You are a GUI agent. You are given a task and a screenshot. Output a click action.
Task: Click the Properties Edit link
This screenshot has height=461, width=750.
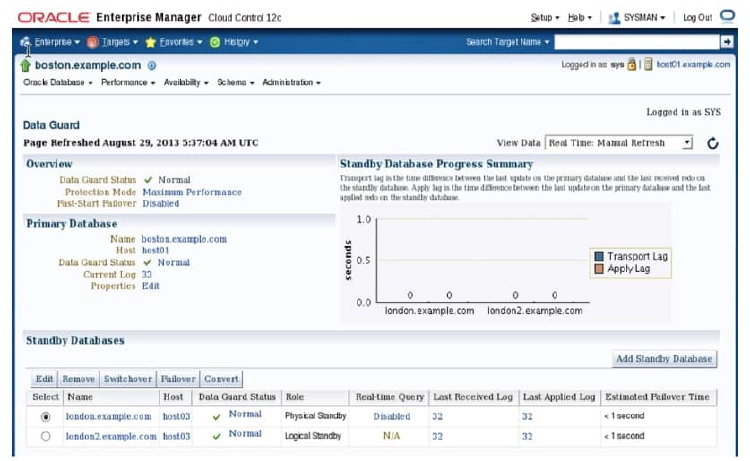[x=151, y=286]
